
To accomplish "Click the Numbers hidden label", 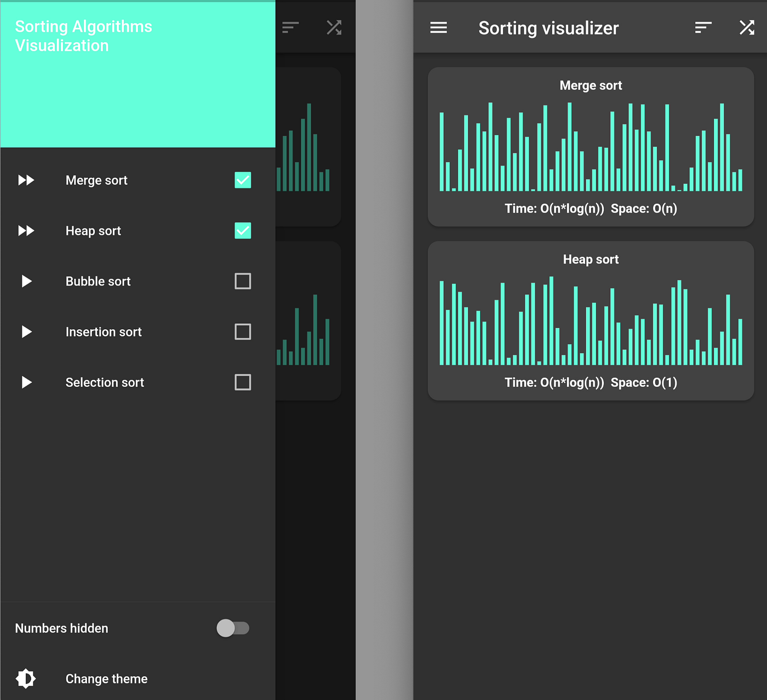I will point(61,628).
